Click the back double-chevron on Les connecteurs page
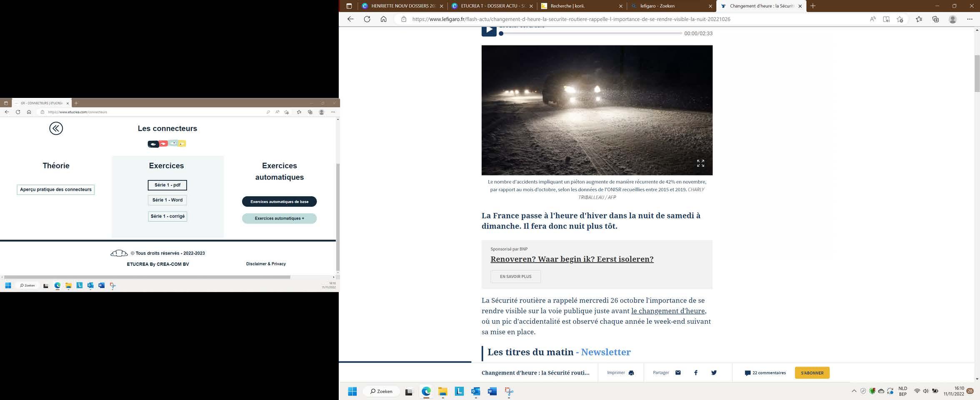 (x=56, y=128)
